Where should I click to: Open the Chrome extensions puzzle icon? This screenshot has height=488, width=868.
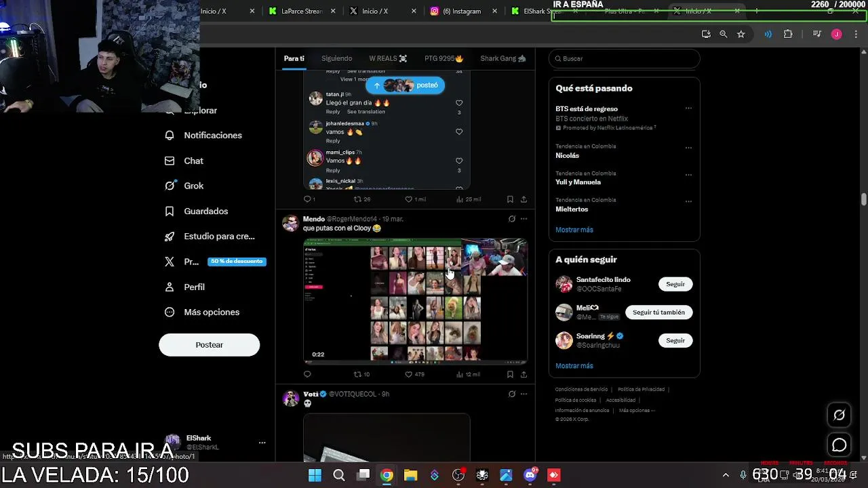tap(788, 34)
